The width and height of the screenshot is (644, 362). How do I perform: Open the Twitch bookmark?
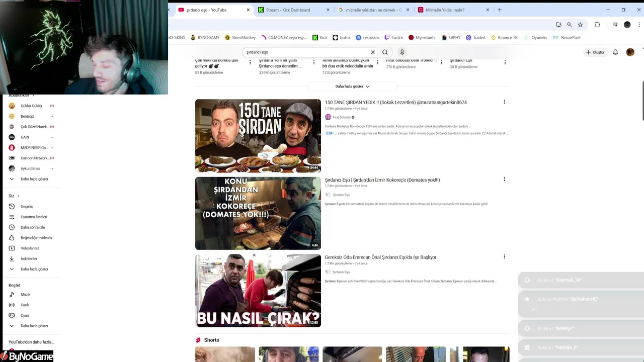393,37
